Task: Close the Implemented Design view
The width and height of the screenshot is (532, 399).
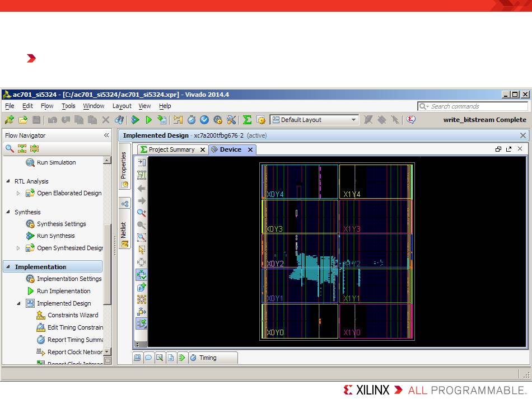Action: tap(523, 135)
